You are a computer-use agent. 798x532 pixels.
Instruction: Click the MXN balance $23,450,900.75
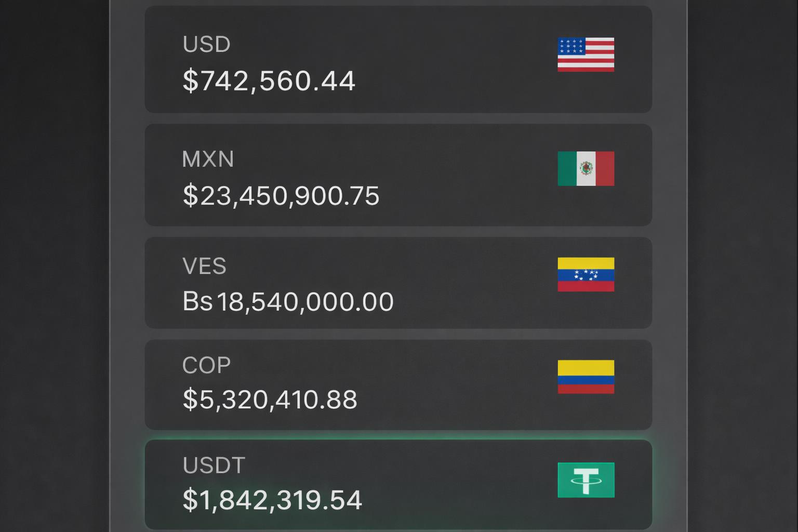[282, 196]
